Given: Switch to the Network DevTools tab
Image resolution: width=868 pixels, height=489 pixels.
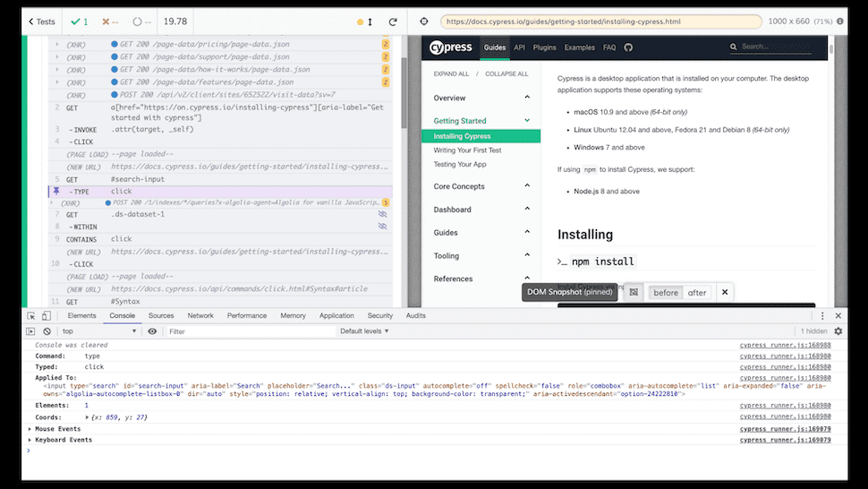Looking at the screenshot, I should [200, 315].
